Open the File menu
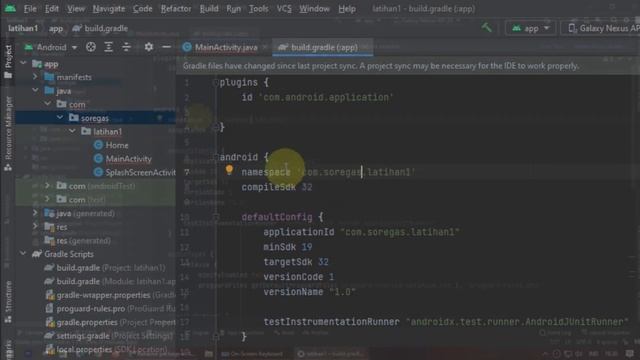Viewport: 640px width, 360px height. [30, 9]
